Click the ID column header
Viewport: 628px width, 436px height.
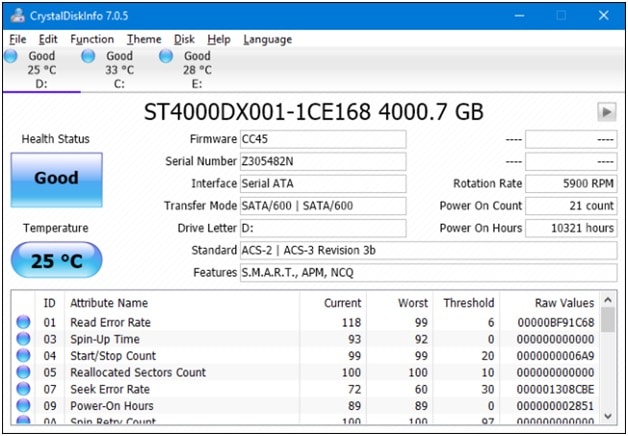click(x=49, y=303)
